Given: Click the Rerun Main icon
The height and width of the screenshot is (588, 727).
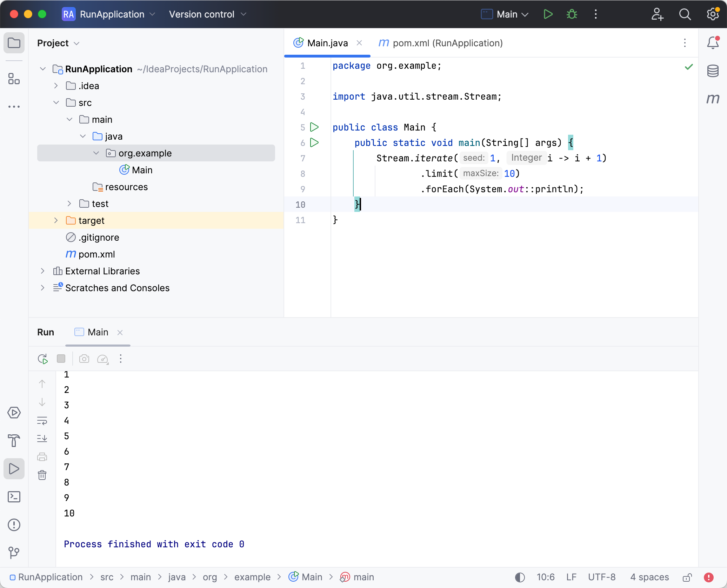Looking at the screenshot, I should 42,359.
